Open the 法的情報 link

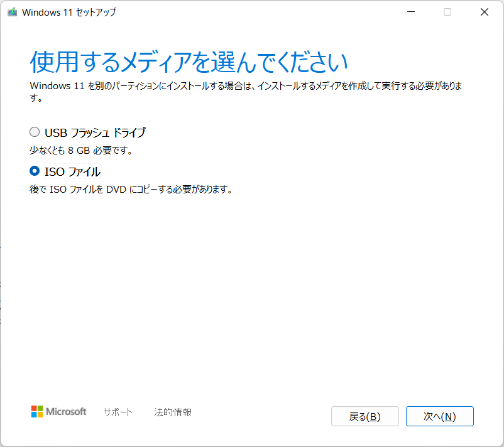coord(172,412)
